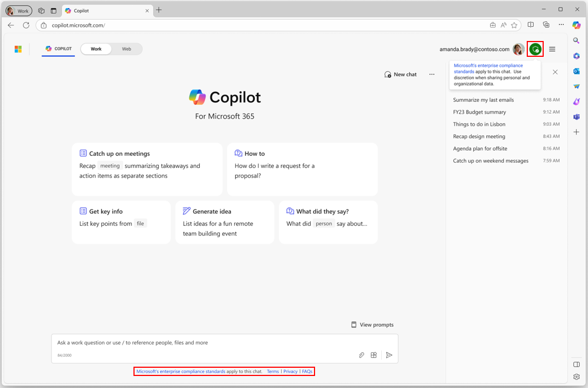The image size is (588, 388).
Task: Open Edge settings and more menu
Action: pos(561,25)
